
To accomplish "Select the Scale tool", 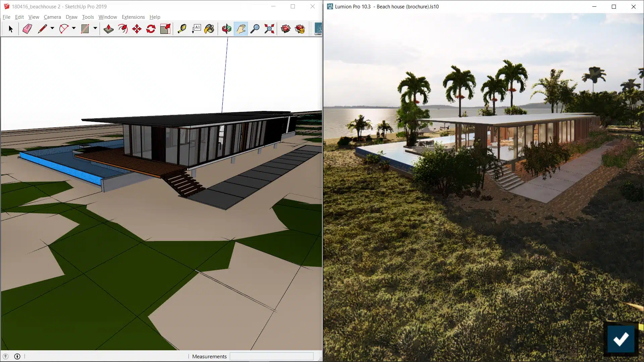I will 165,29.
